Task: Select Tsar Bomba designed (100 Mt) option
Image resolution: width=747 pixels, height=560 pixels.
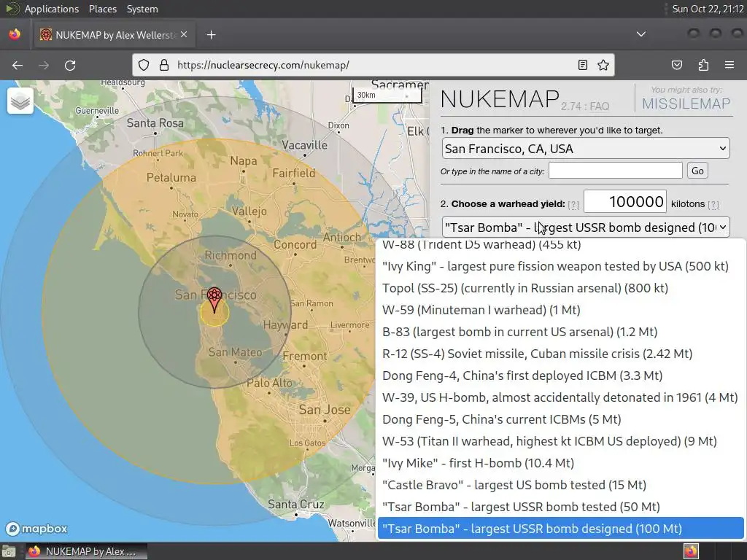Action: point(561,529)
